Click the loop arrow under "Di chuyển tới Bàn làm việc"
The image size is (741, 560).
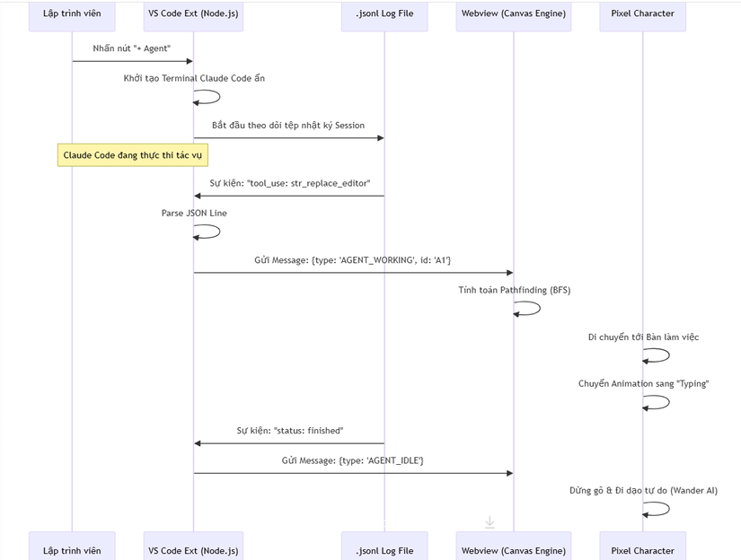pos(657,355)
